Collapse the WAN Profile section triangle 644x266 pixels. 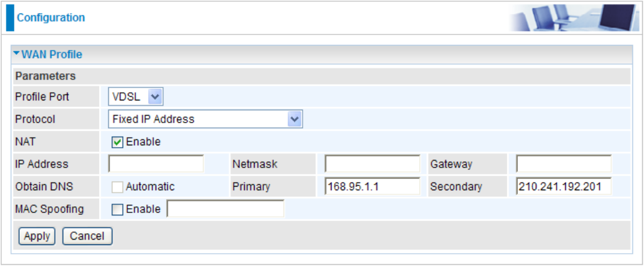point(17,54)
